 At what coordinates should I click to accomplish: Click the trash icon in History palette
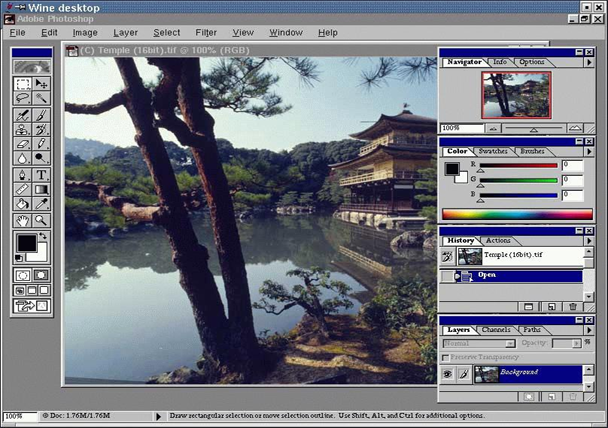pos(573,306)
